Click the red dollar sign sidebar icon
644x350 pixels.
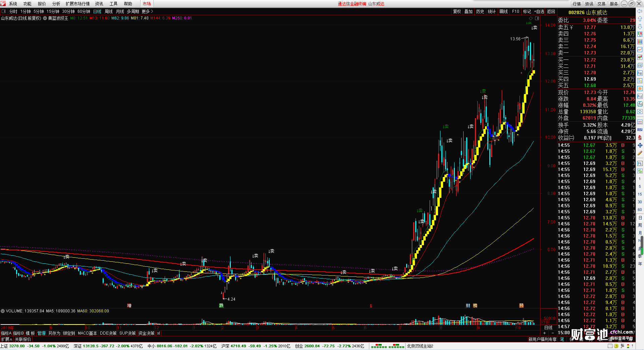point(640,137)
